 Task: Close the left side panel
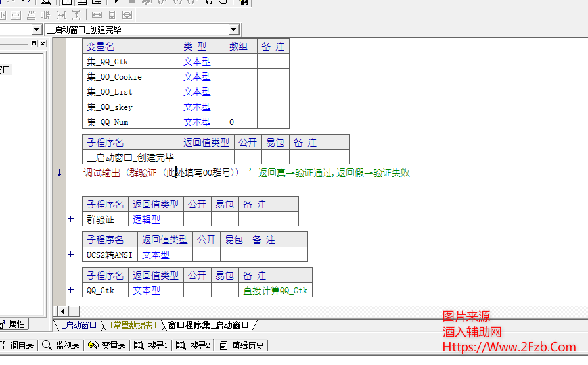[43, 43]
